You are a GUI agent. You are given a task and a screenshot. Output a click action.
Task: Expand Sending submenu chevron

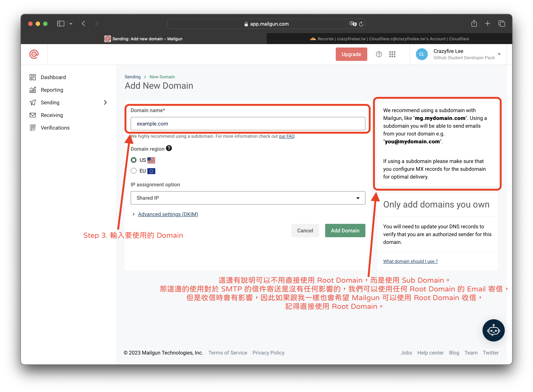pyautogui.click(x=105, y=102)
